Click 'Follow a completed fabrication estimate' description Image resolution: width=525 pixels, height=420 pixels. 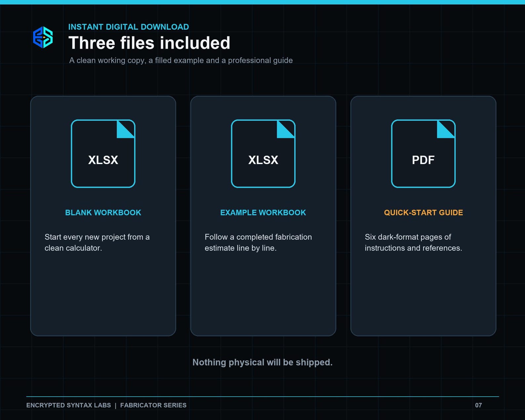(x=258, y=242)
